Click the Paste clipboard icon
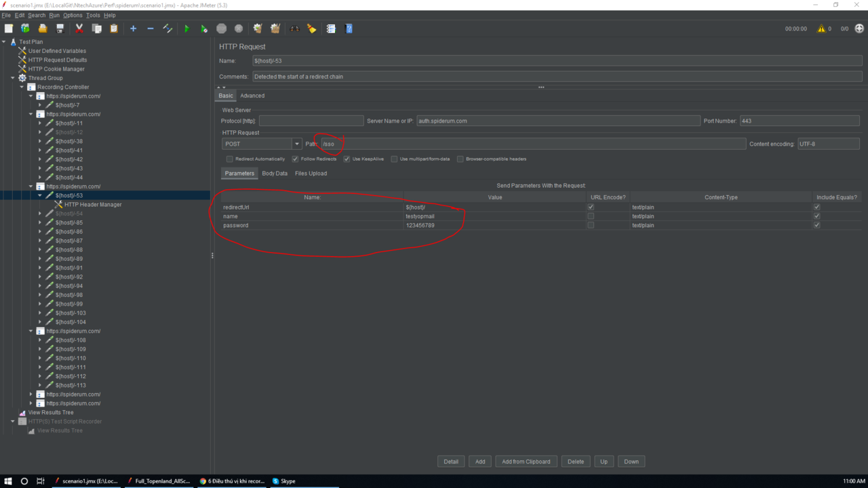 [114, 28]
